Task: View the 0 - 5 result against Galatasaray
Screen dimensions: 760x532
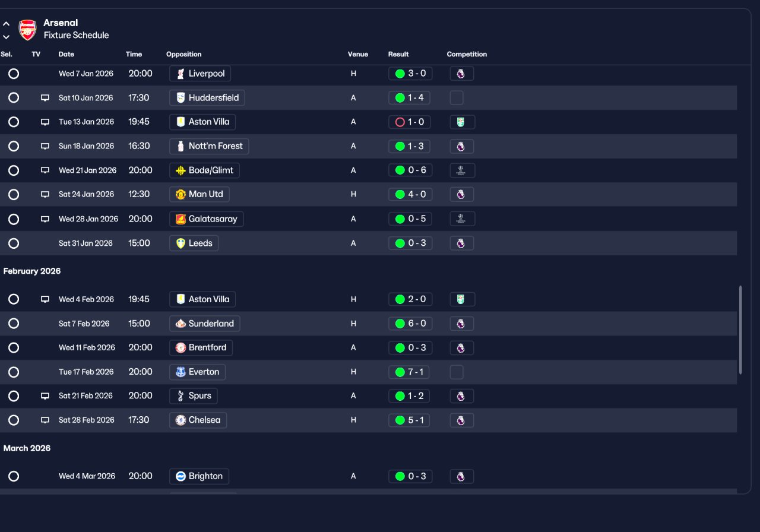Action: point(410,219)
